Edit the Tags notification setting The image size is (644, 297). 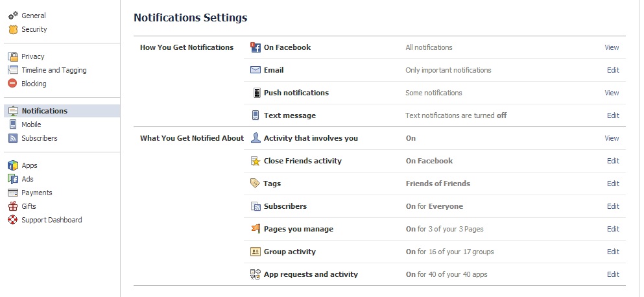(613, 184)
